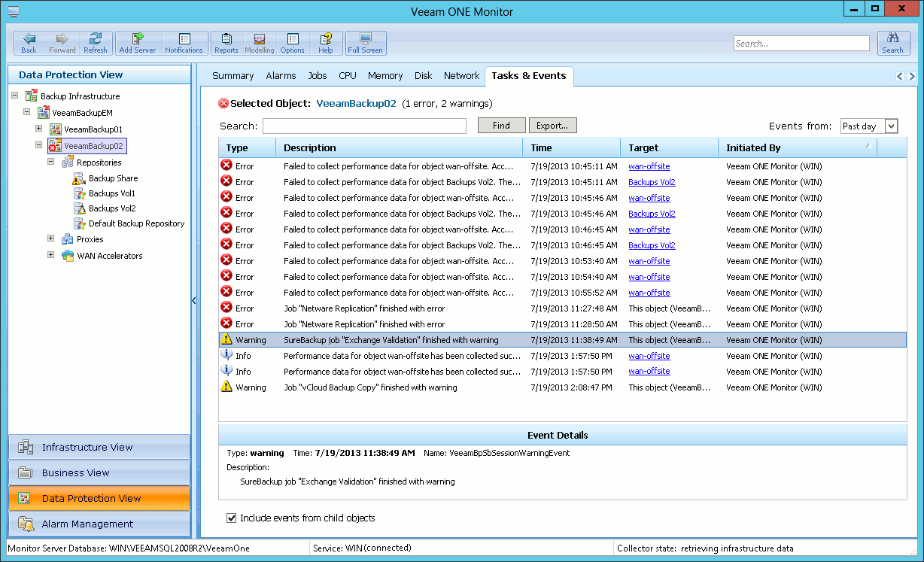
Task: Select the Proxies tree node
Action: tap(90, 239)
